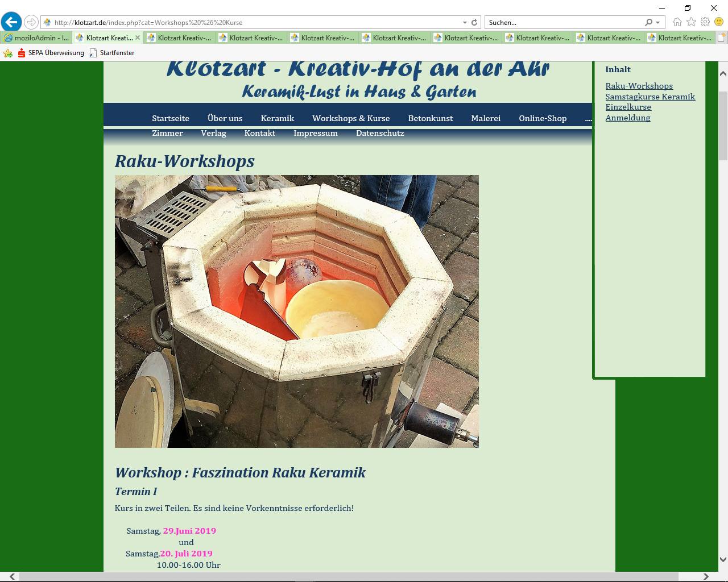Click the date "20. Juli 2019"
Screen dimensions: 728x582
186,554
